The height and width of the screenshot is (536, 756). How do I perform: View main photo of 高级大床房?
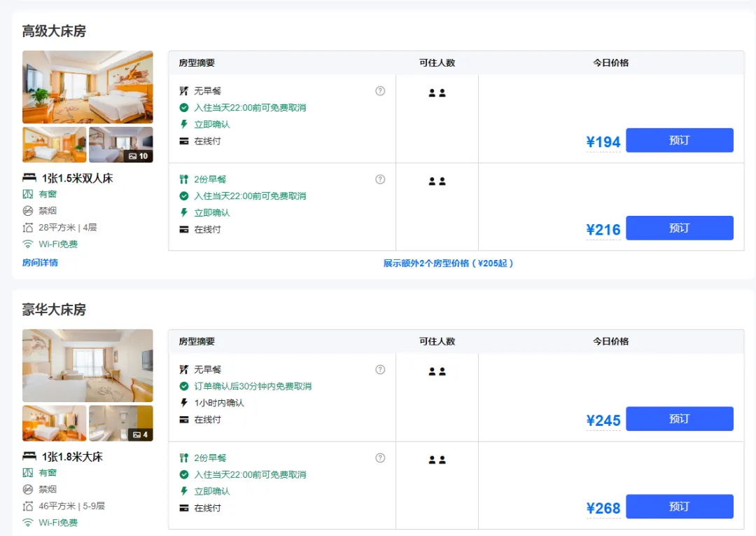(x=87, y=87)
